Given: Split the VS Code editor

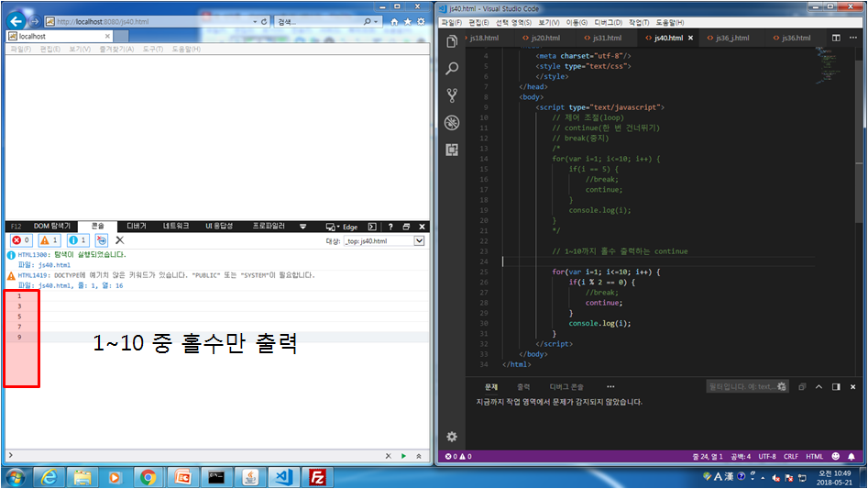Looking at the screenshot, I should [x=836, y=38].
